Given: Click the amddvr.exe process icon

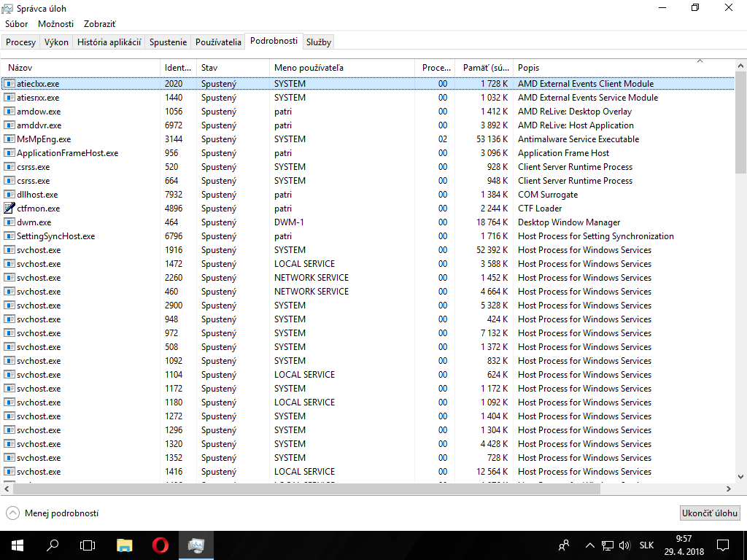Looking at the screenshot, I should click(x=9, y=125).
